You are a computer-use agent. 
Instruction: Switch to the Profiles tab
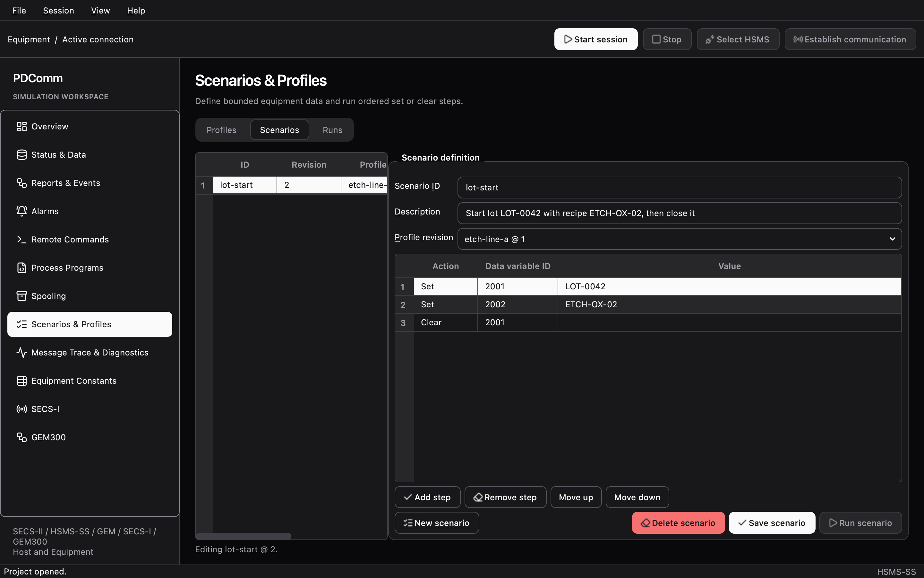[x=221, y=130]
